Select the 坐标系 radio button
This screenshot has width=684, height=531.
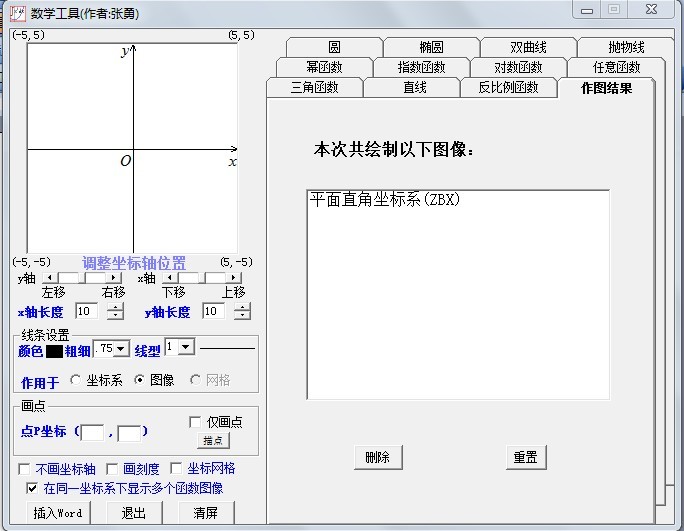76,381
